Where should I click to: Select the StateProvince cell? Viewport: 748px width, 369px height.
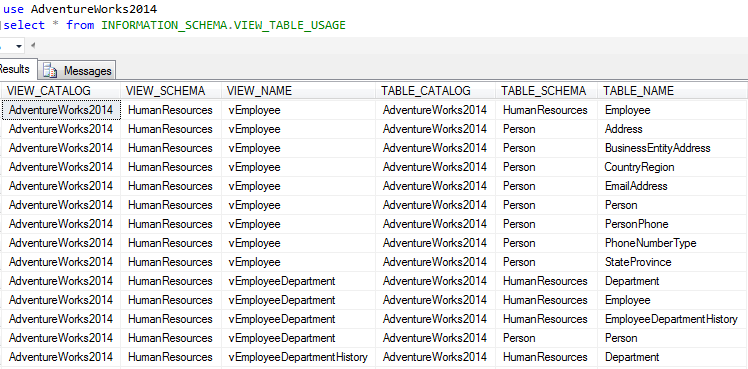point(673,262)
